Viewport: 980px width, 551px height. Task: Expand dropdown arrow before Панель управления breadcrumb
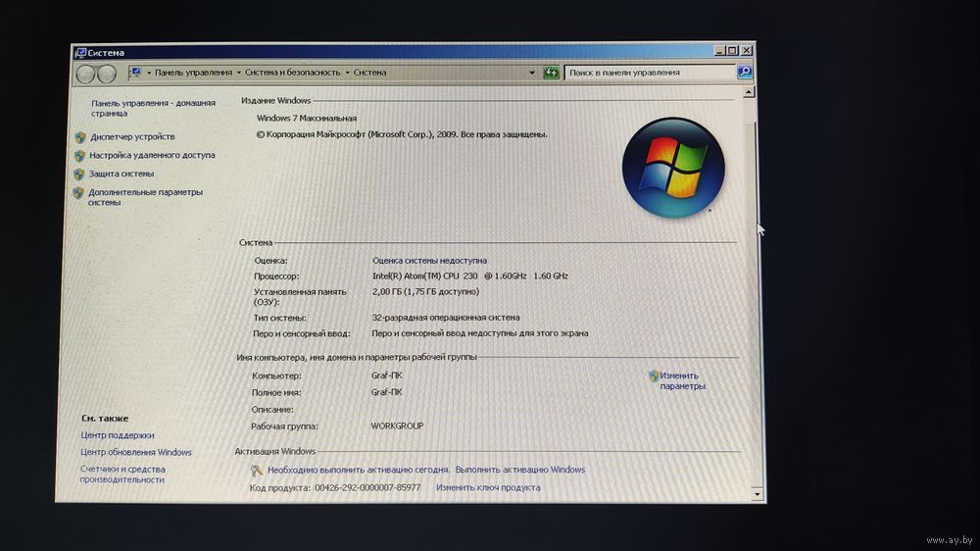coord(149,74)
